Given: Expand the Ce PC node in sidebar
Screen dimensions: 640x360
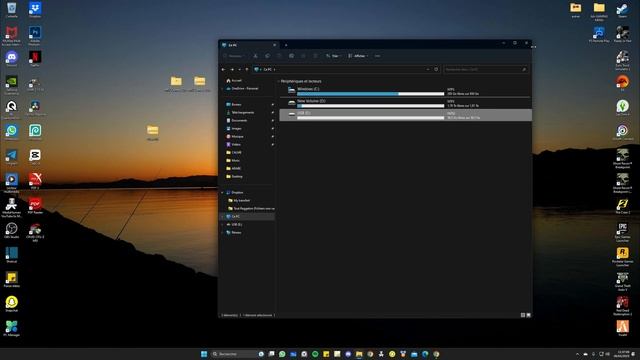Looking at the screenshot, I should pyautogui.click(x=223, y=216).
